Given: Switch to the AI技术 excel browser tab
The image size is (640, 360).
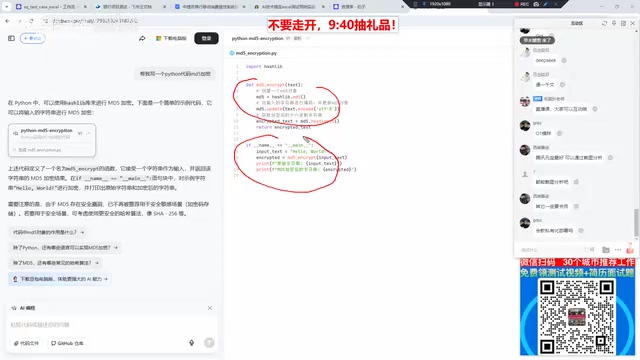Looking at the screenshot, I should point(288,7).
